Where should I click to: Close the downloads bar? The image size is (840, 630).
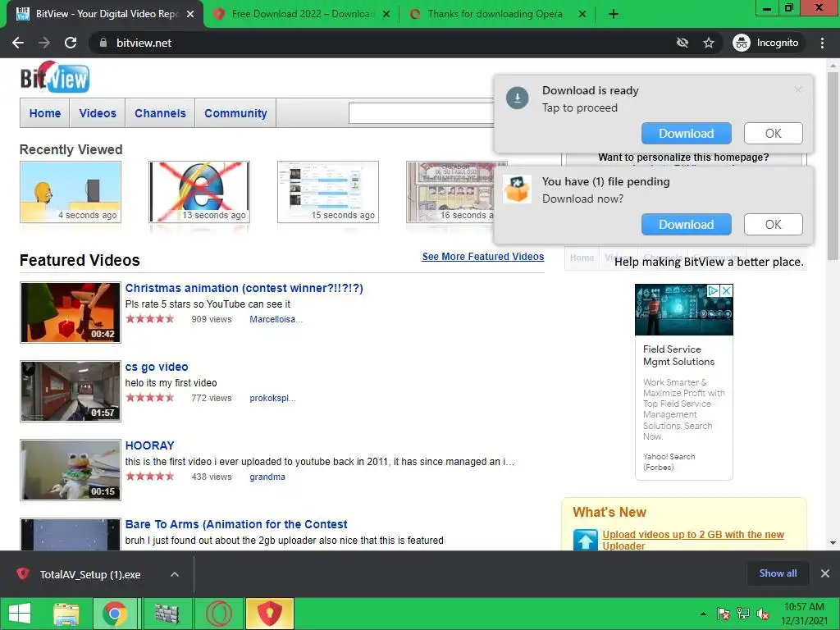tap(825, 573)
